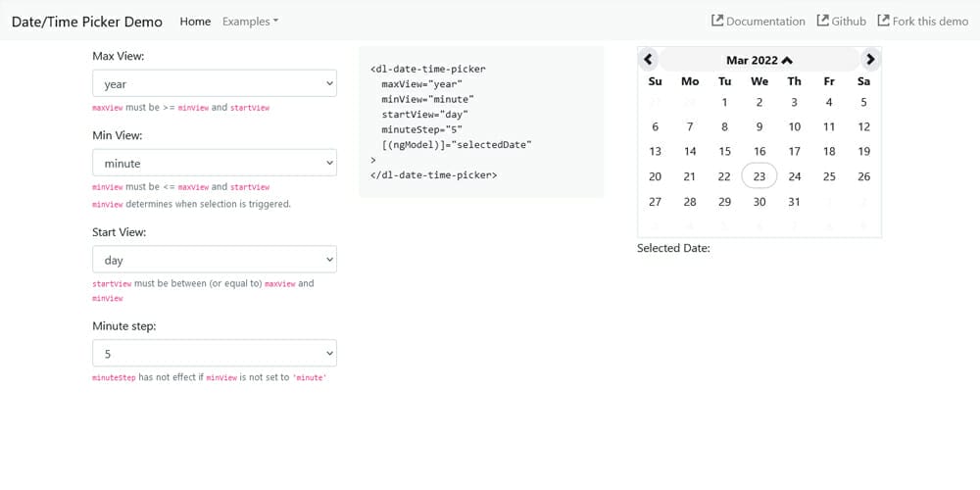The width and height of the screenshot is (980, 490).
Task: Open the Documentation link
Action: pos(759,22)
